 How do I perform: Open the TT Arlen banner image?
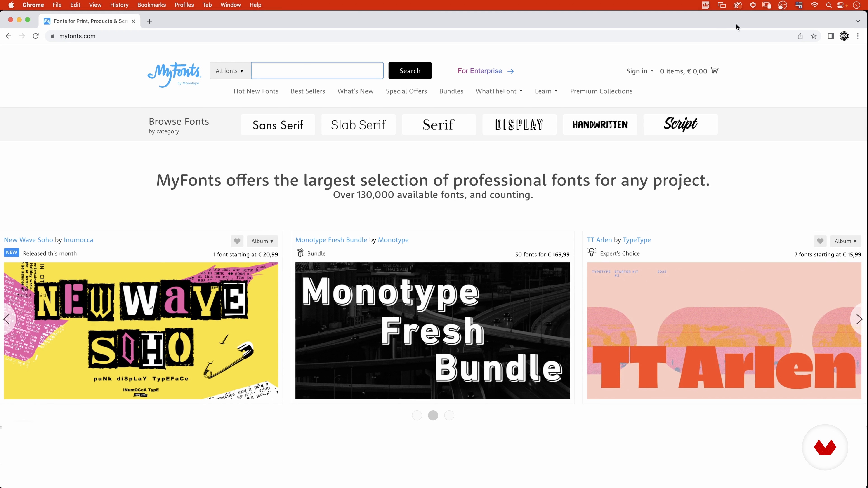pos(724,331)
